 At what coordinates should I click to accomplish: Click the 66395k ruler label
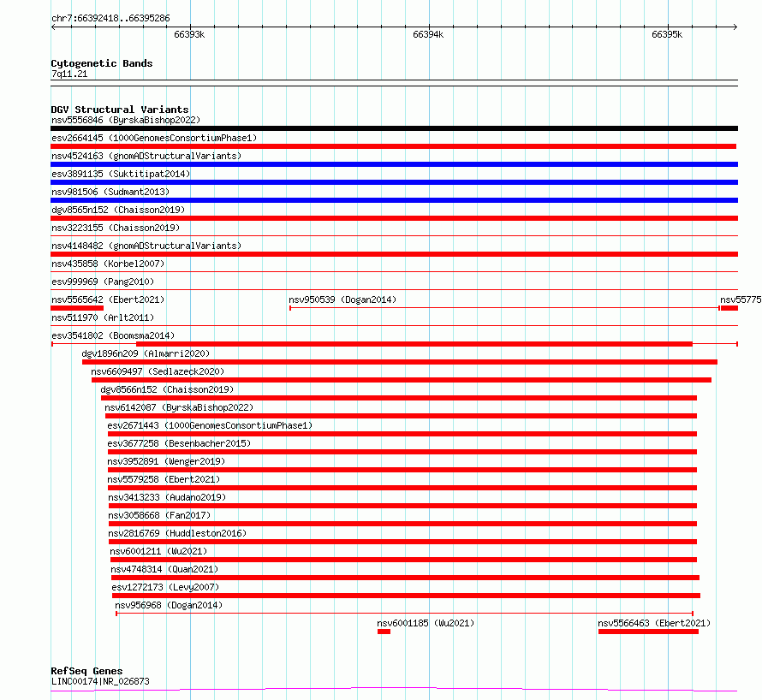(x=667, y=34)
